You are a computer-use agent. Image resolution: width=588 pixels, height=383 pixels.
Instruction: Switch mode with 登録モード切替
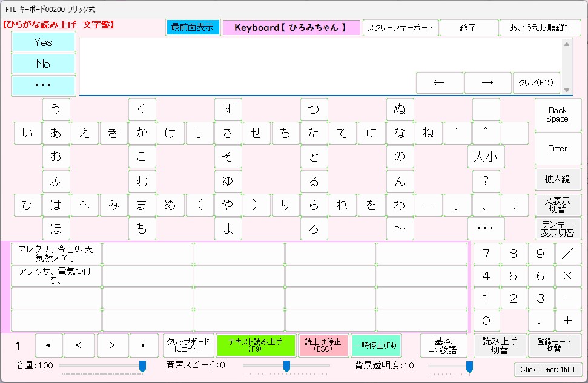coord(555,345)
